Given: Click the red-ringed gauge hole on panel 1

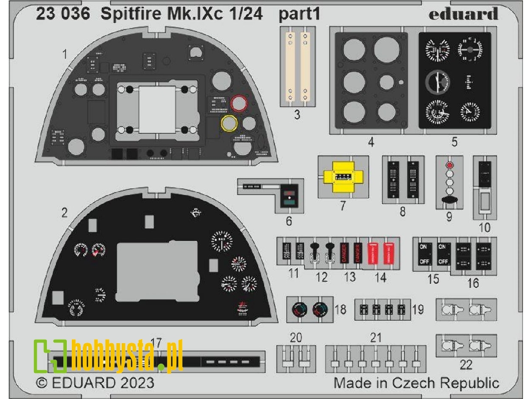Looking at the screenshot, I should tap(239, 103).
